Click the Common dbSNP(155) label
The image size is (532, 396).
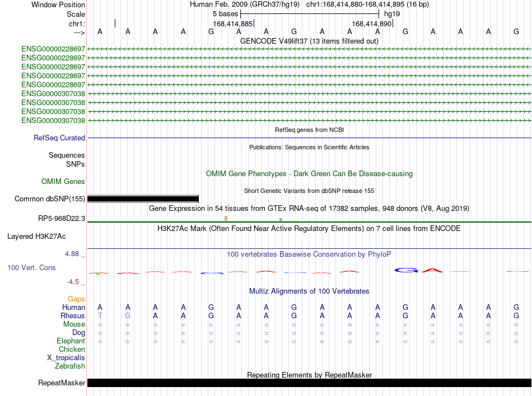pos(49,199)
